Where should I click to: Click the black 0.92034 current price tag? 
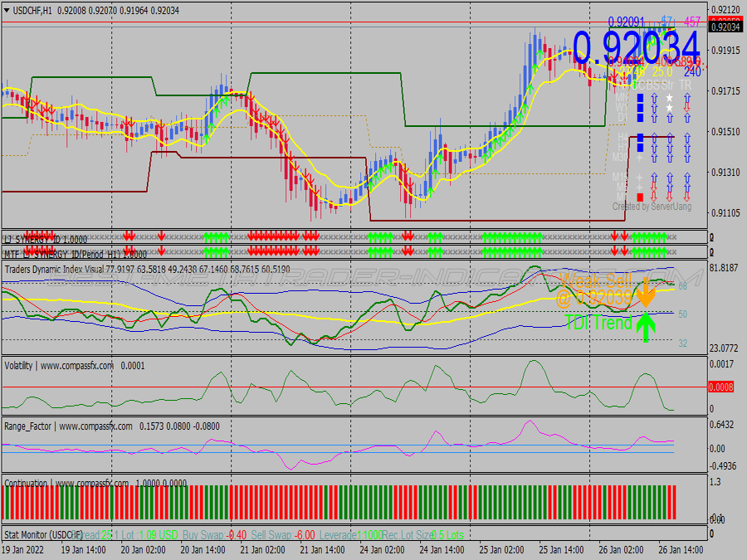click(725, 27)
